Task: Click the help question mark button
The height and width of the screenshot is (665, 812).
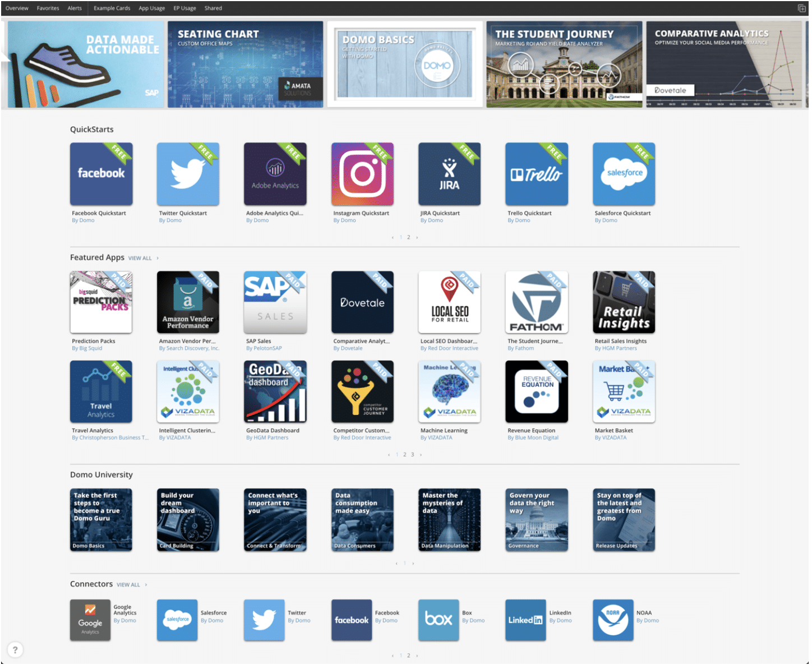Action: coord(15,650)
